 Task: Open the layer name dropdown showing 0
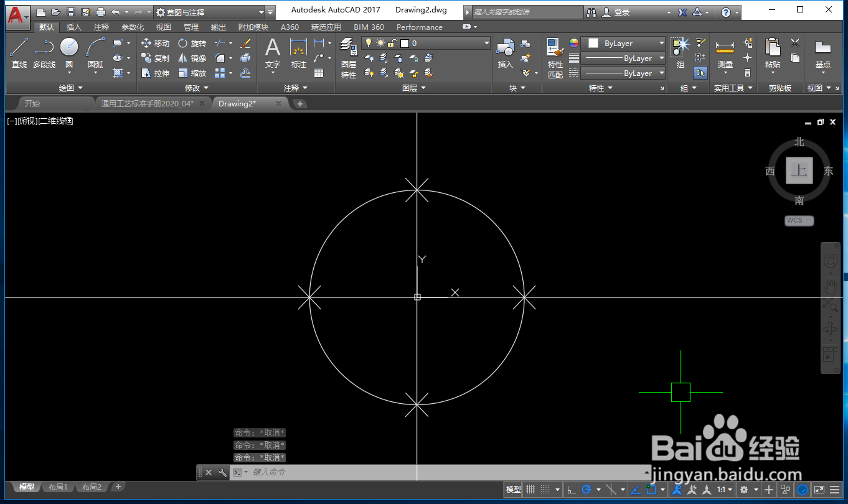pyautogui.click(x=426, y=43)
